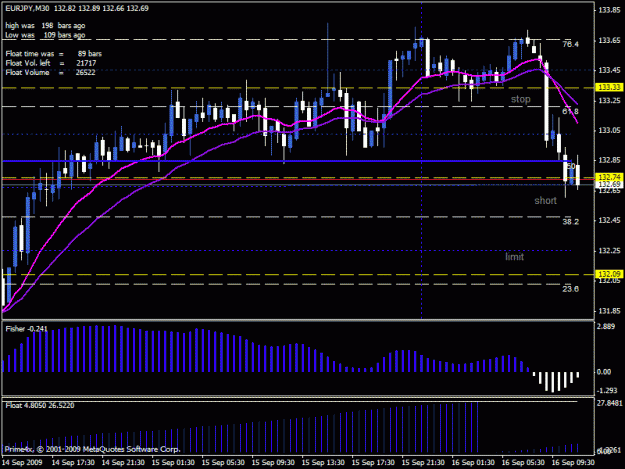Click the '15 Sep 01:30' time axis label
625x469 pixels.
click(x=173, y=463)
